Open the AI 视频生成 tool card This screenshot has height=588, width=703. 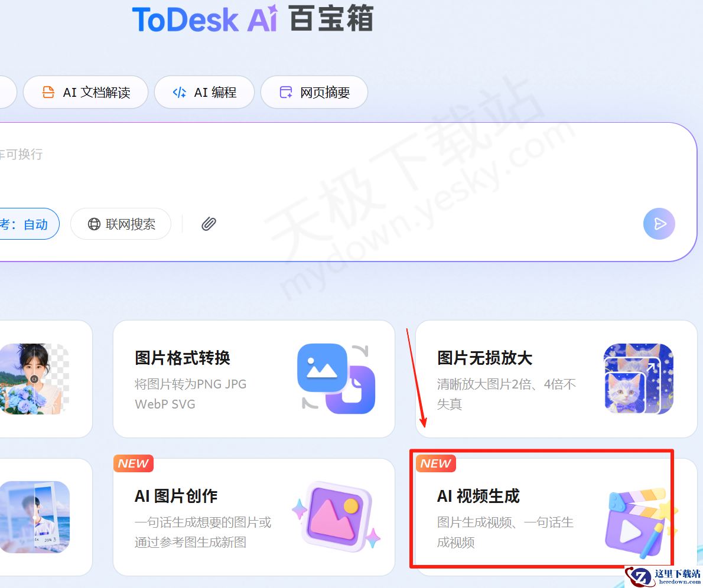pyautogui.click(x=556, y=517)
